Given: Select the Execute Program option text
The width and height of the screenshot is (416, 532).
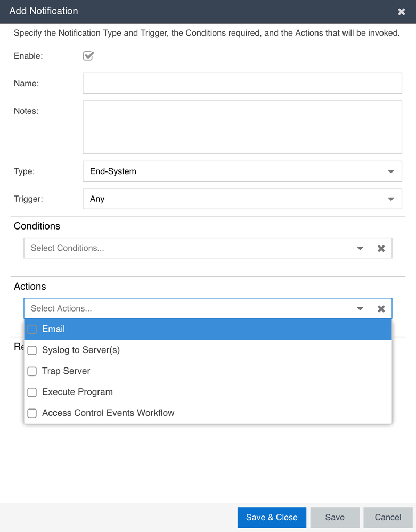Looking at the screenshot, I should click(x=77, y=392).
